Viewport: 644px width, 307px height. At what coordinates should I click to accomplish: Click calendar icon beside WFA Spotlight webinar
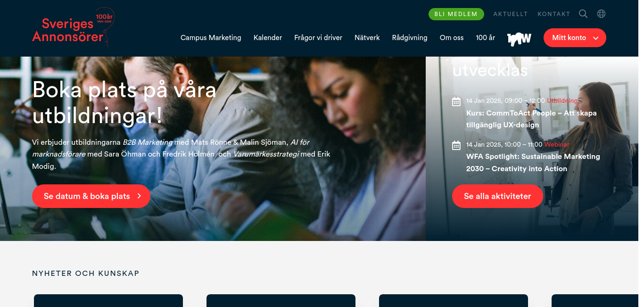pyautogui.click(x=456, y=145)
